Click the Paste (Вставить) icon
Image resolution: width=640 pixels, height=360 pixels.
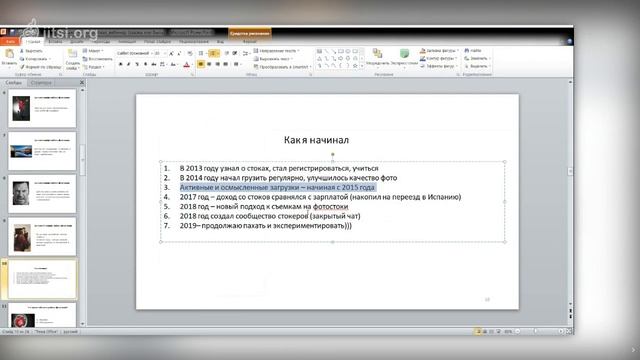click(x=9, y=54)
